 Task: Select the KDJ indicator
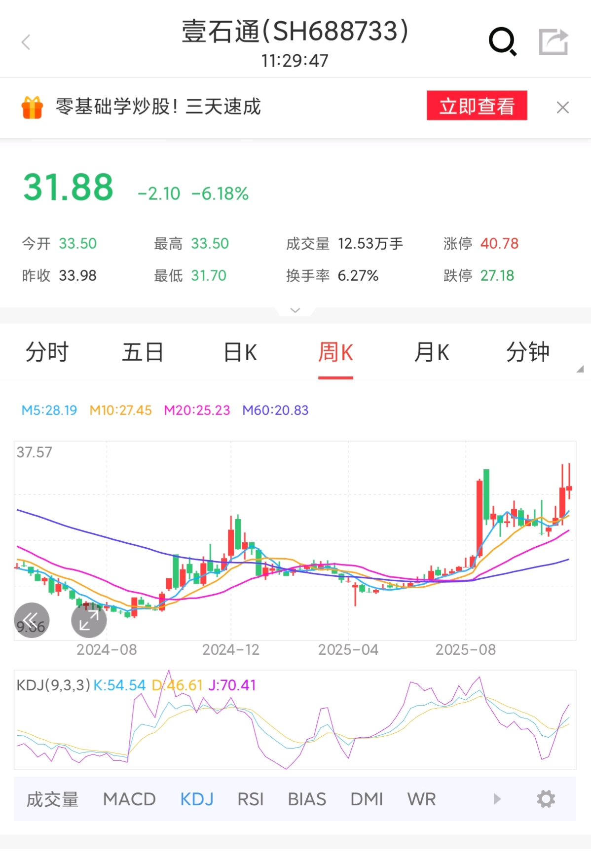pos(197,799)
